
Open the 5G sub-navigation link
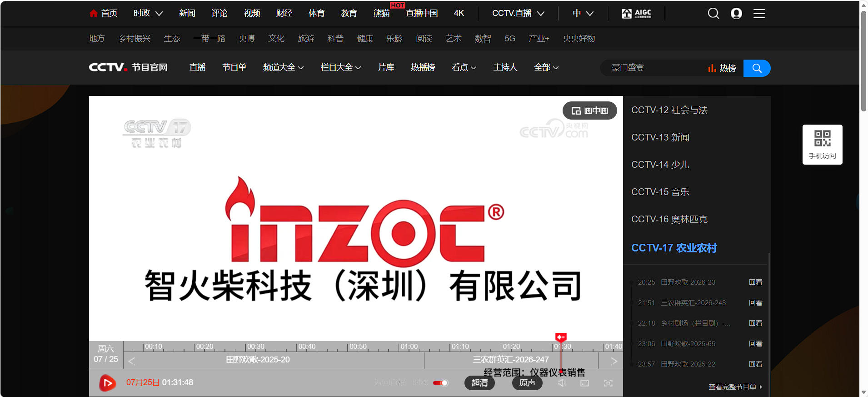(x=510, y=39)
